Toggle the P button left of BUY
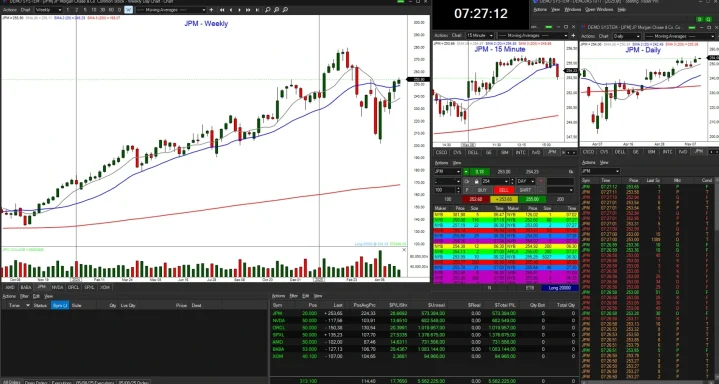 click(467, 190)
